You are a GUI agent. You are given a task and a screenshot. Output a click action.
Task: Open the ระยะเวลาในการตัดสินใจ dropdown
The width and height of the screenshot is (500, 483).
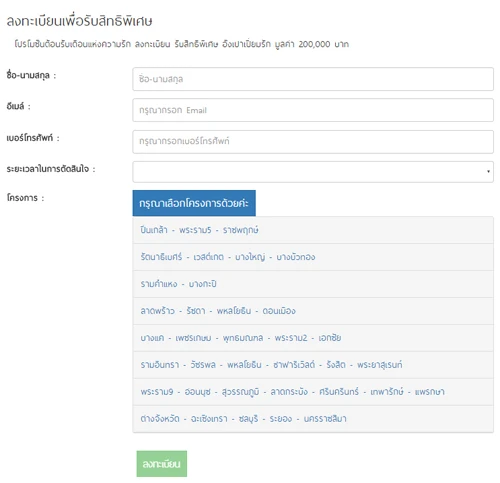(313, 172)
